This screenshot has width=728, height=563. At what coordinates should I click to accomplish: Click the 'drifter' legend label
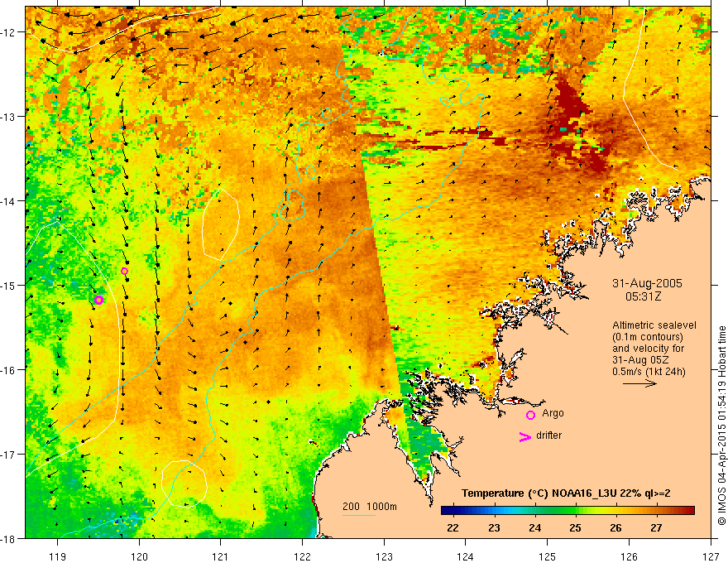click(548, 435)
